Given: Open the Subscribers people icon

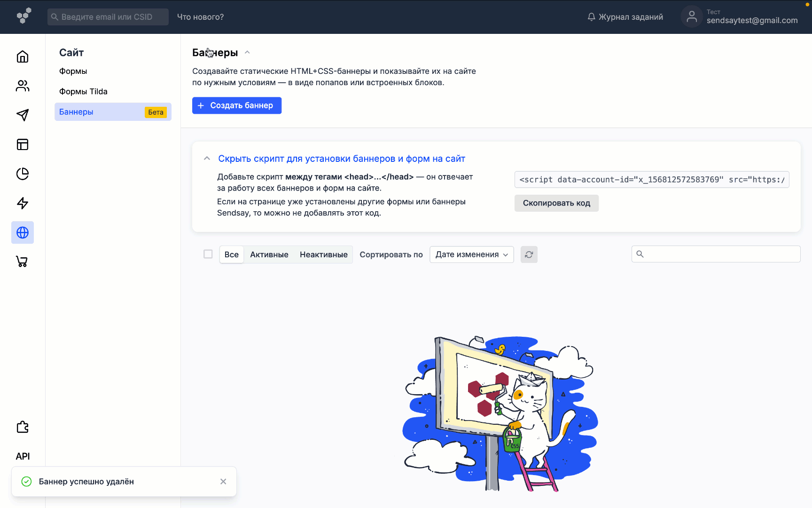Looking at the screenshot, I should click(x=23, y=86).
